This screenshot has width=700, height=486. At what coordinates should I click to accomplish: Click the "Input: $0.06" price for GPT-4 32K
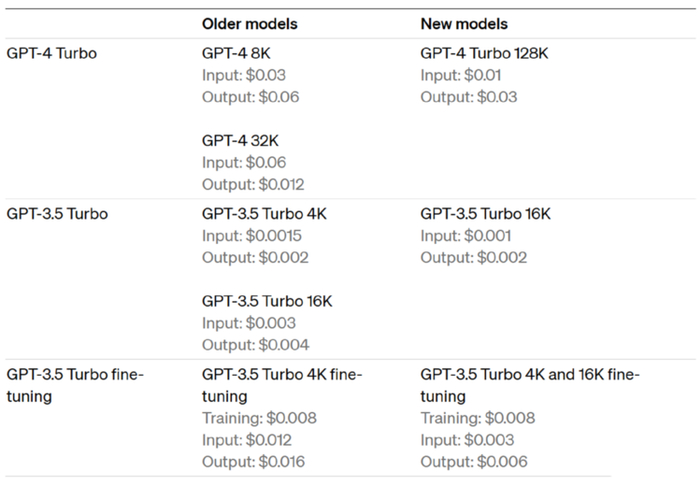245,162
